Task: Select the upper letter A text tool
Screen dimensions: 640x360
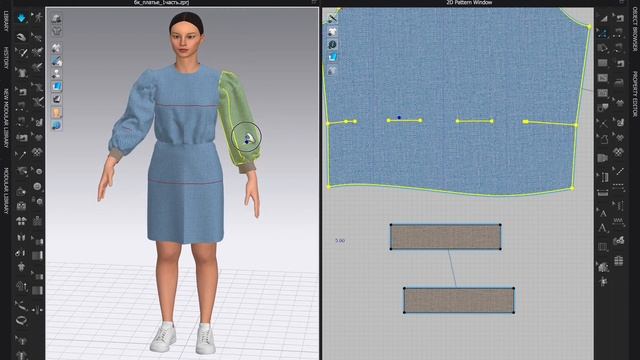Action: coord(603,213)
